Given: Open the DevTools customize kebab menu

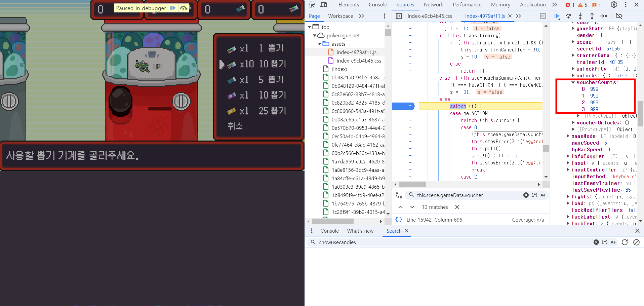Looking at the screenshot, I should pyautogui.click(x=626, y=5).
